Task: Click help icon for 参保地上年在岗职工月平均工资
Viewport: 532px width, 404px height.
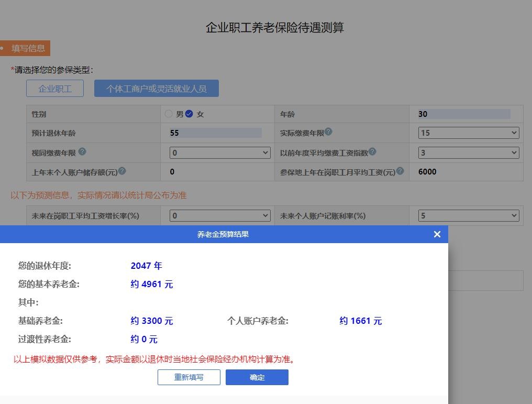Action: coord(400,170)
